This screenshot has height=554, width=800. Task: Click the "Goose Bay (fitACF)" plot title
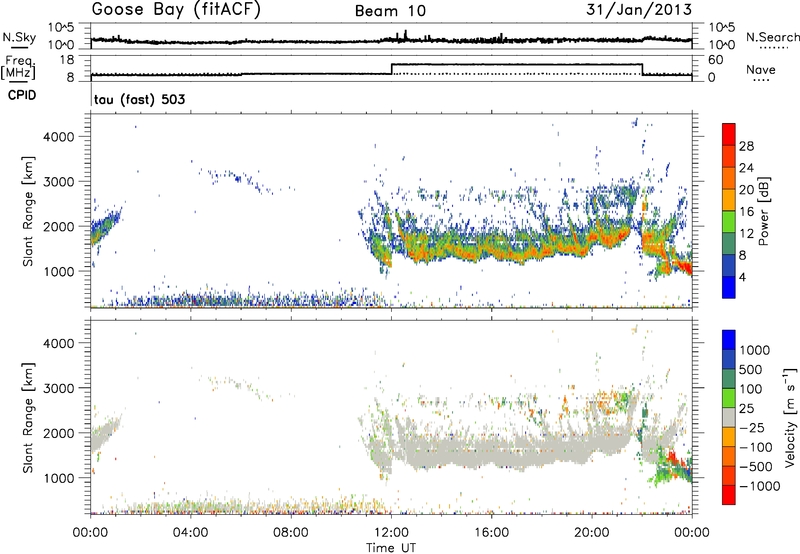click(176, 10)
